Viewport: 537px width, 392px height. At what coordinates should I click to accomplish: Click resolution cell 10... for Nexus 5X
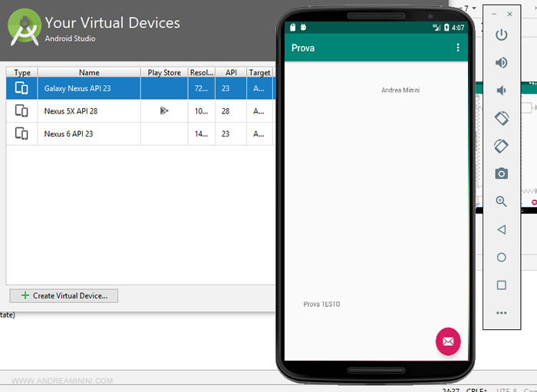201,111
